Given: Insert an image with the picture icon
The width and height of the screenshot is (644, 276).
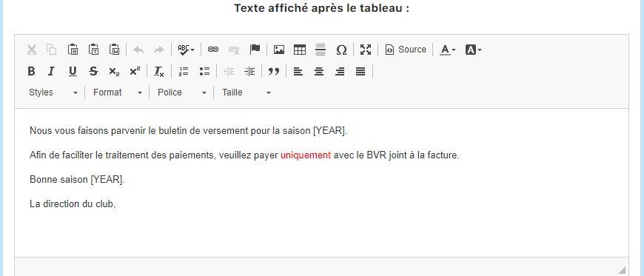Looking at the screenshot, I should click(279, 50).
